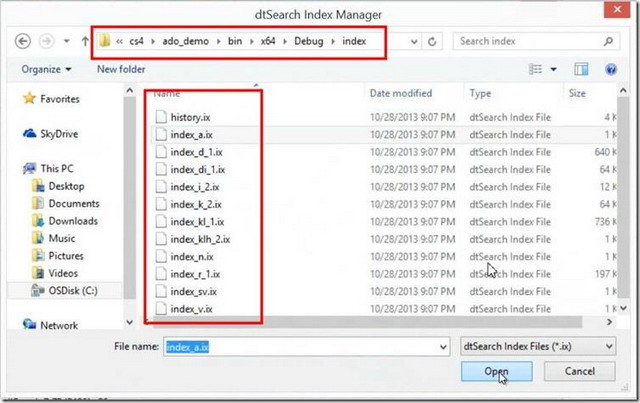Click the folder icon in address bar
640x403 pixels.
[105, 41]
